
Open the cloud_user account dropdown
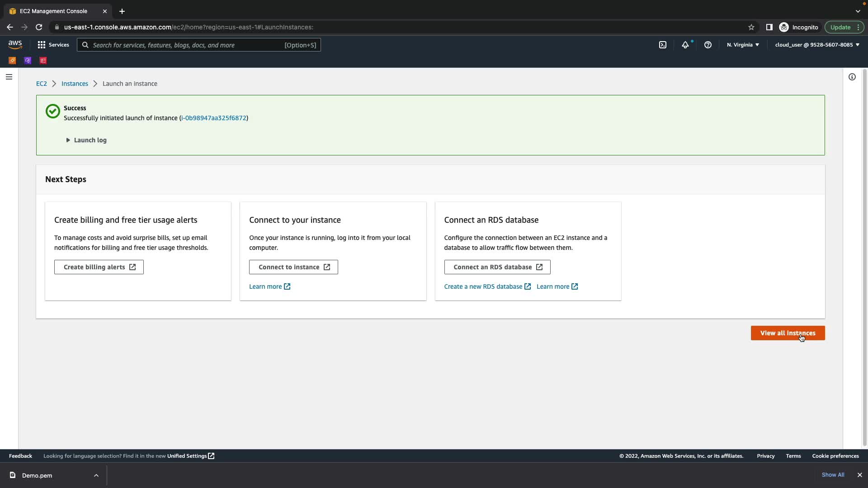click(817, 45)
